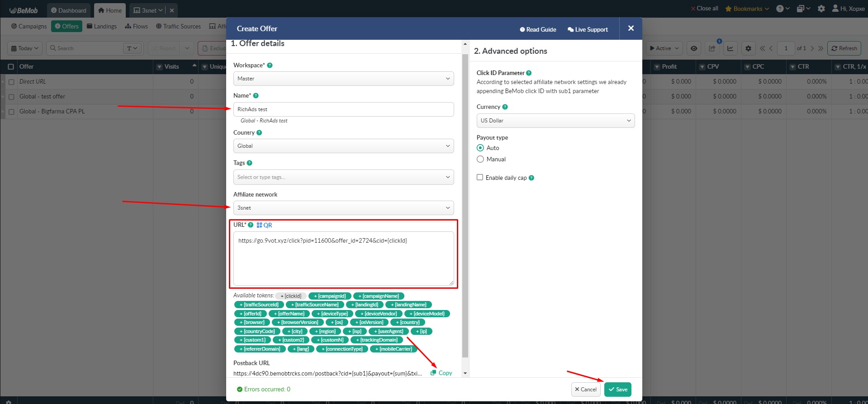Insert the {trackingDomain} token
This screenshot has width=868, height=404.
click(x=377, y=340)
